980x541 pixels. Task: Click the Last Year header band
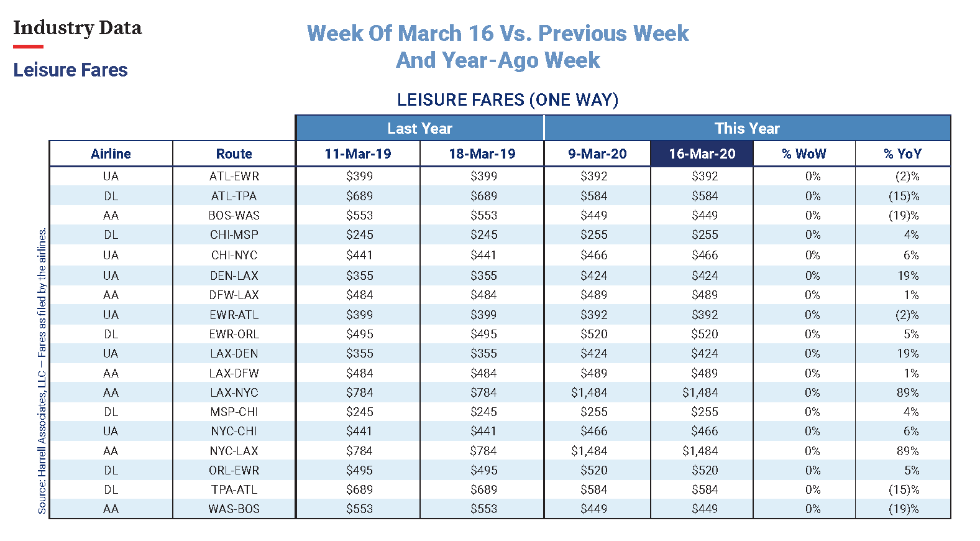[x=419, y=128]
